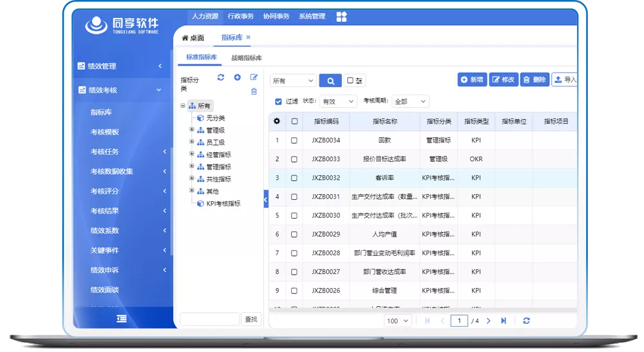Jump to the first page arrow

click(x=428, y=321)
